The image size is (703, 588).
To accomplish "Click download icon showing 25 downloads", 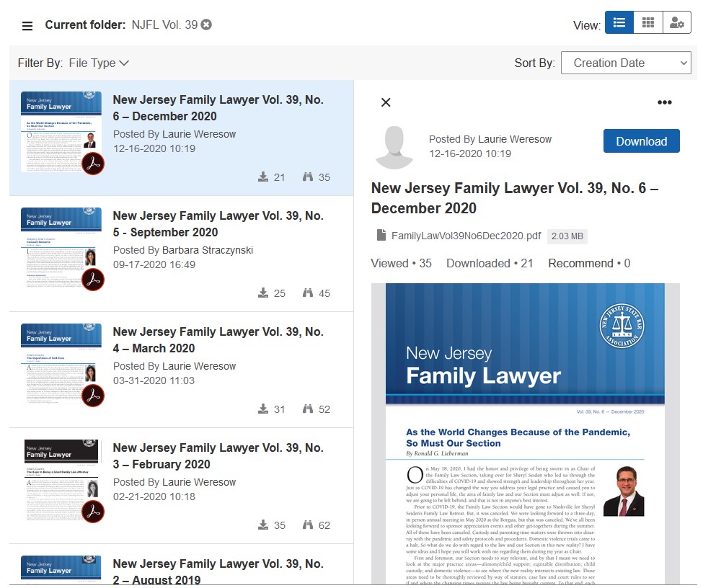I will (x=263, y=293).
